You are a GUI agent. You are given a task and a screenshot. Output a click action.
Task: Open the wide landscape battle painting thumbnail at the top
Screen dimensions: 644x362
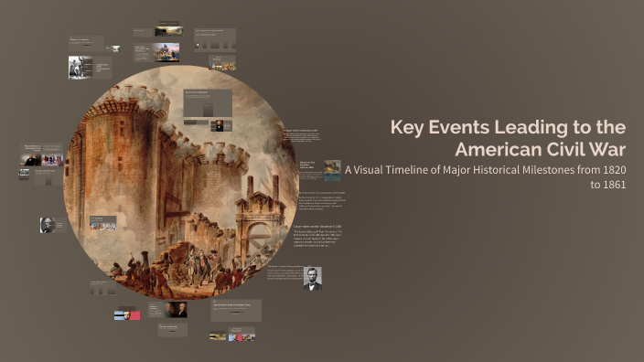point(169,31)
